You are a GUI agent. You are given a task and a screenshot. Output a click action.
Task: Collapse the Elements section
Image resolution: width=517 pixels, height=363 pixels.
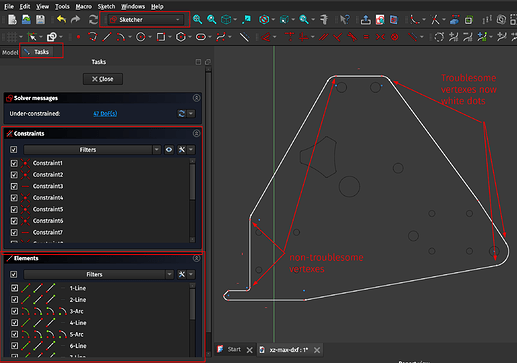click(196, 258)
